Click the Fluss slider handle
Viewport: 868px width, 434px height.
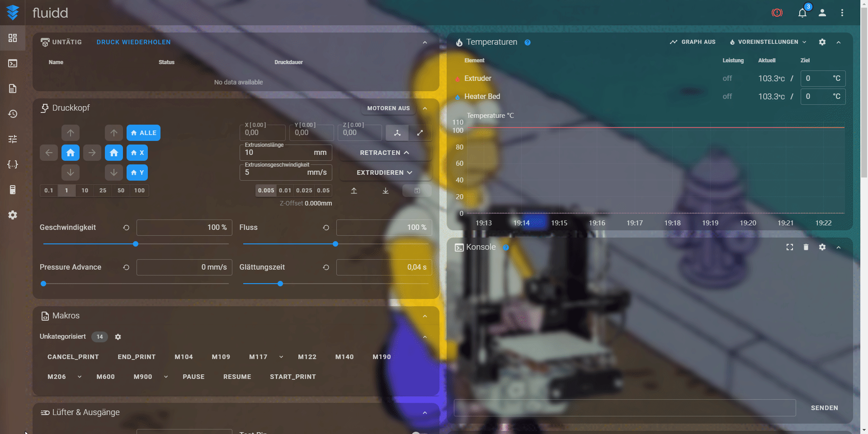pyautogui.click(x=335, y=244)
